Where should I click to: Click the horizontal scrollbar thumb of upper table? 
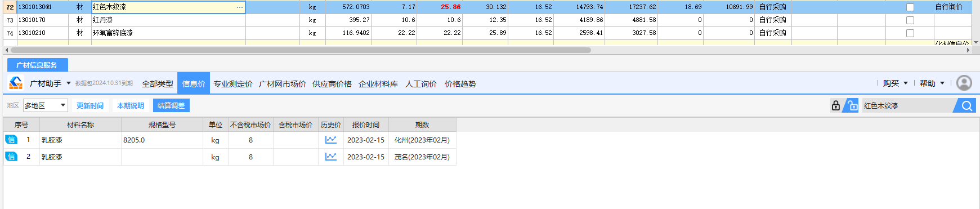(301, 50)
